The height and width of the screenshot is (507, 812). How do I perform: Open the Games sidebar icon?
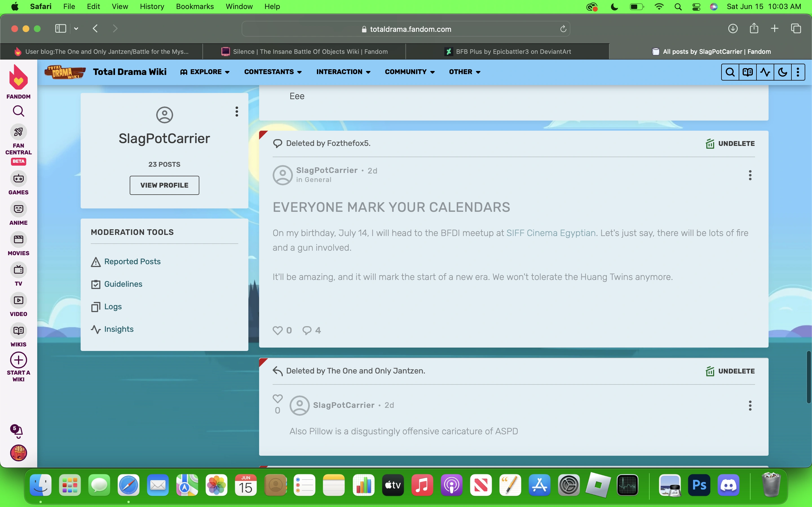(x=18, y=179)
